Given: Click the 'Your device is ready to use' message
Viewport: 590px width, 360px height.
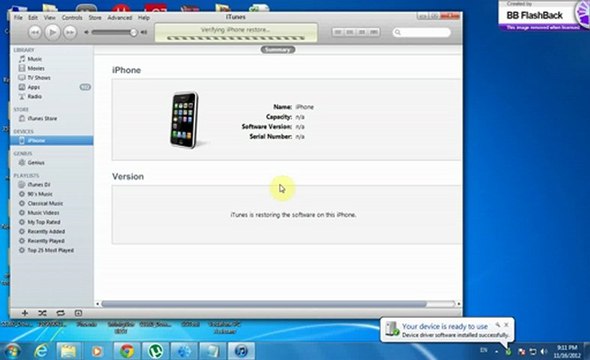Looking at the screenshot, I should click(445, 327).
